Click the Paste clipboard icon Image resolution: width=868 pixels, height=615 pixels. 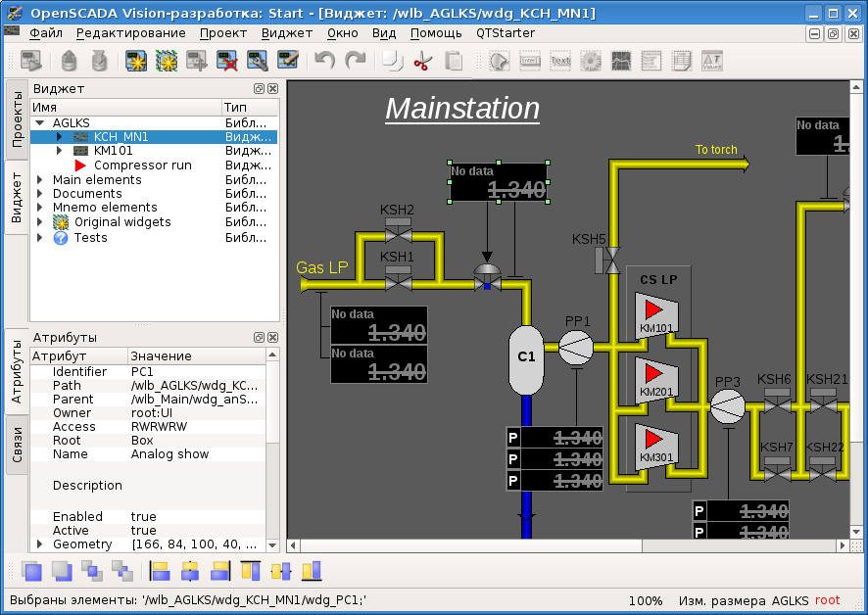click(454, 62)
